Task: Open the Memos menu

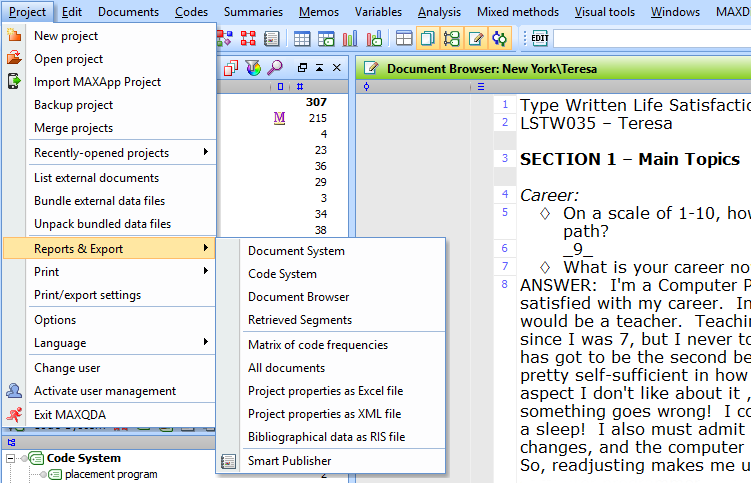Action: (x=319, y=12)
